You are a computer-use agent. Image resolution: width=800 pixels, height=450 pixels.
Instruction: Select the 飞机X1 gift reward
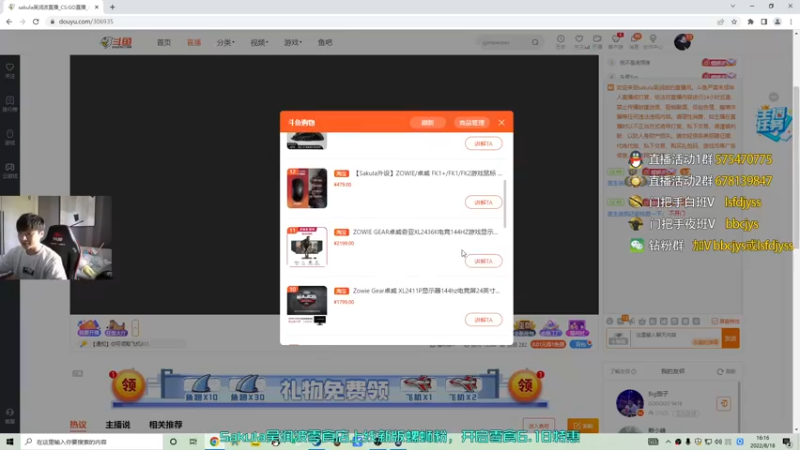(x=418, y=389)
